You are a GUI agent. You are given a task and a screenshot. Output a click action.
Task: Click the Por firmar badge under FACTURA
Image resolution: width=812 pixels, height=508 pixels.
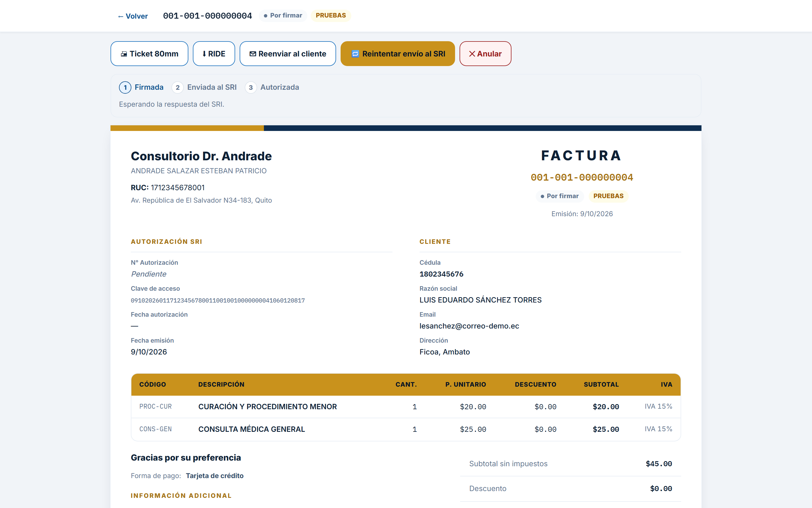click(560, 196)
